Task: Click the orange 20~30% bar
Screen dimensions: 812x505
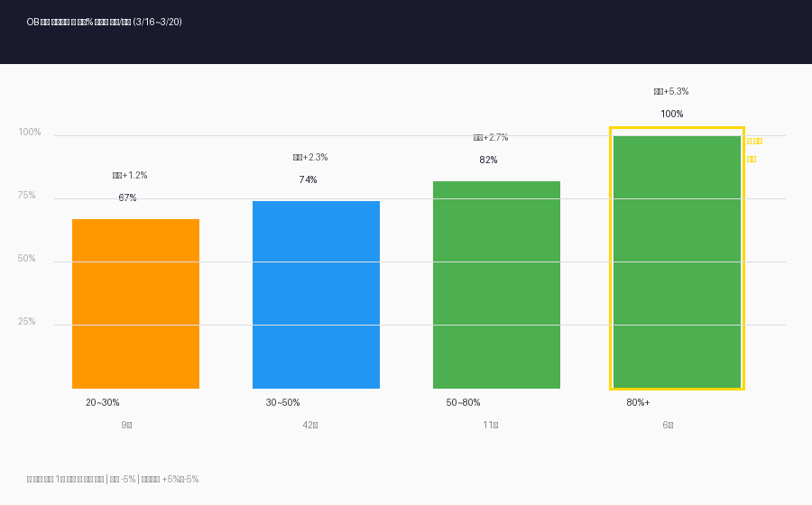Action: tap(135, 304)
